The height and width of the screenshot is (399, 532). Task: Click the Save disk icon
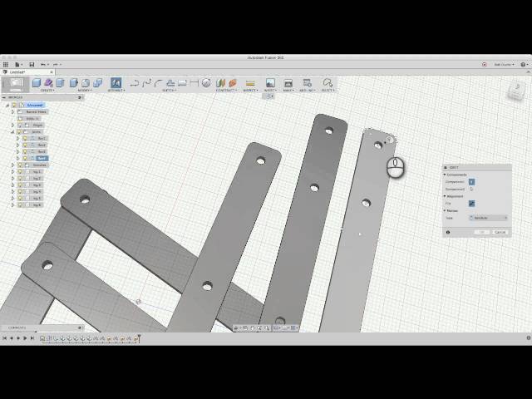pyautogui.click(x=32, y=65)
